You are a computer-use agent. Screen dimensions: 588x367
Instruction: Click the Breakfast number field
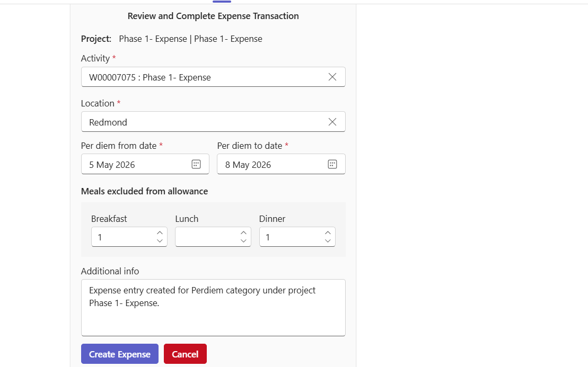(x=123, y=237)
